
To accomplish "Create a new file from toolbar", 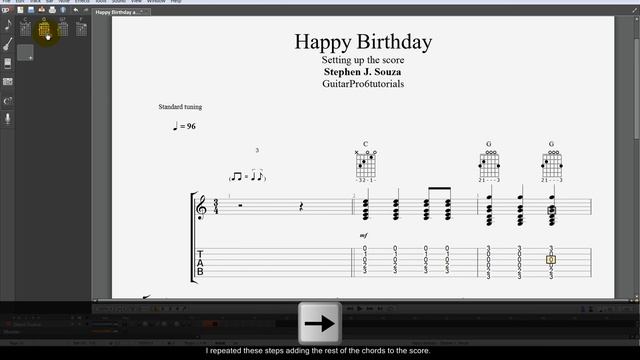I will click(20, 10).
